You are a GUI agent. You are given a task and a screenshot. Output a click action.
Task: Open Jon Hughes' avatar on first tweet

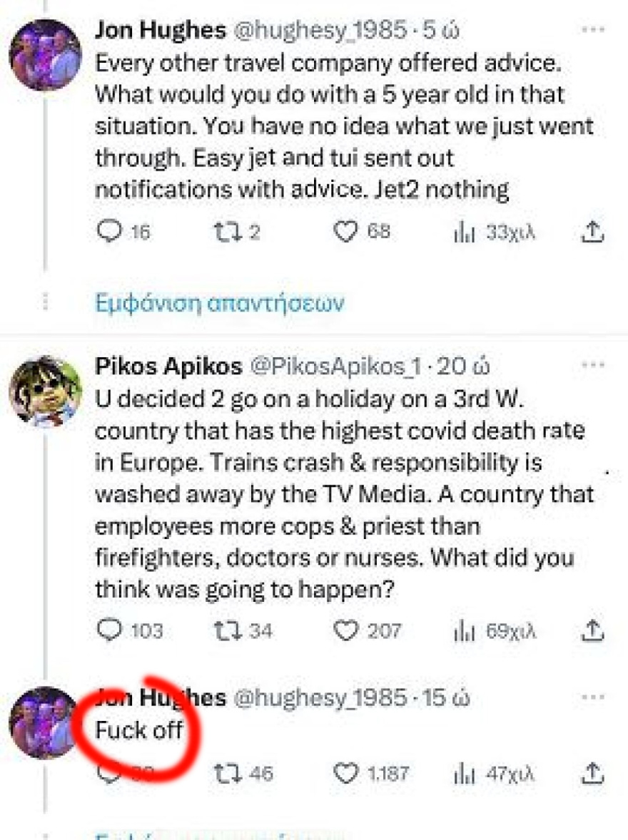pyautogui.click(x=46, y=55)
